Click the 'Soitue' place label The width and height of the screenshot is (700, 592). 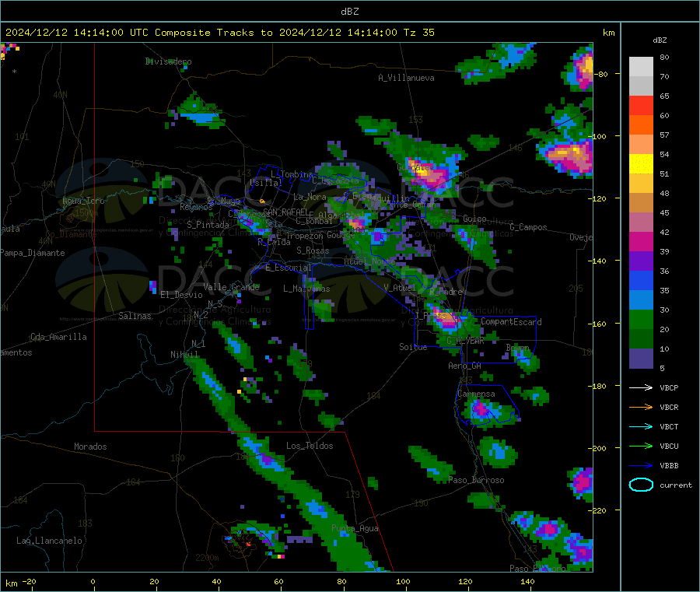(413, 347)
